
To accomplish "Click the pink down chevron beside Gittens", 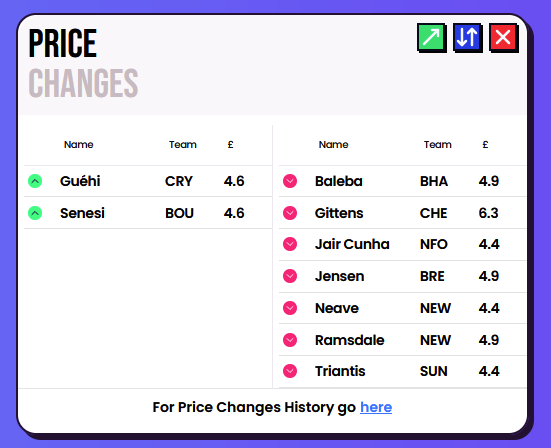I will click(x=290, y=213).
